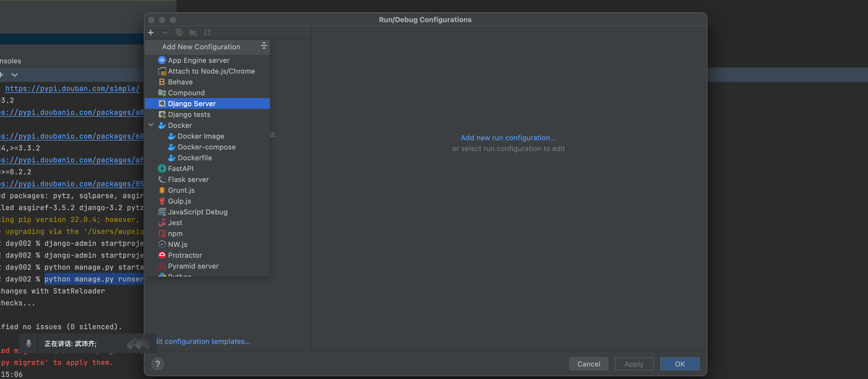Click Add new run configuration link
Viewport: 868px width, 379px height.
[508, 138]
